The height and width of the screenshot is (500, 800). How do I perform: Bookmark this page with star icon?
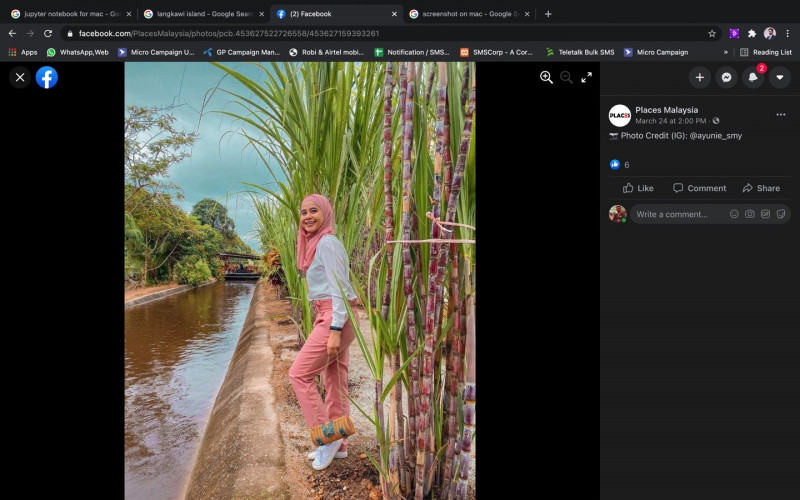click(x=712, y=33)
